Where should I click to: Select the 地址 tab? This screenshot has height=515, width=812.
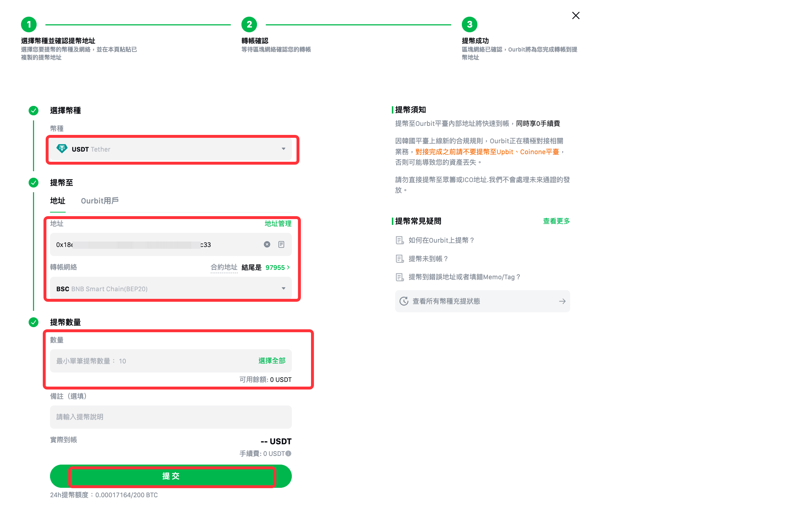coord(58,201)
